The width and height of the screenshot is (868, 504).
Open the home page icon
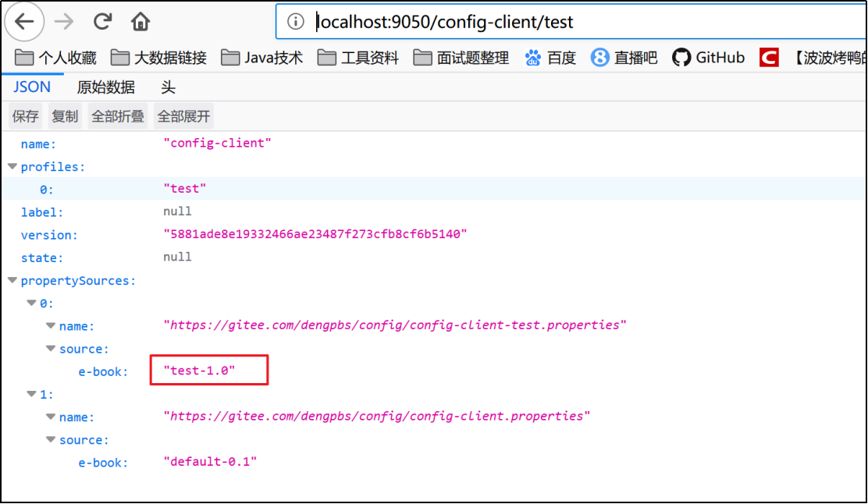click(140, 22)
